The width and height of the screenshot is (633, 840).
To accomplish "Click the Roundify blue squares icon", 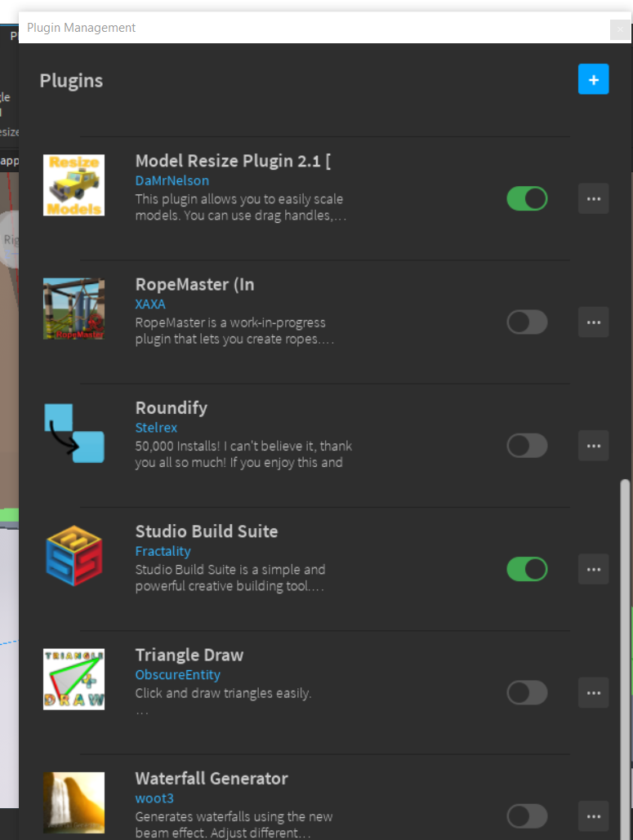I will (x=74, y=433).
